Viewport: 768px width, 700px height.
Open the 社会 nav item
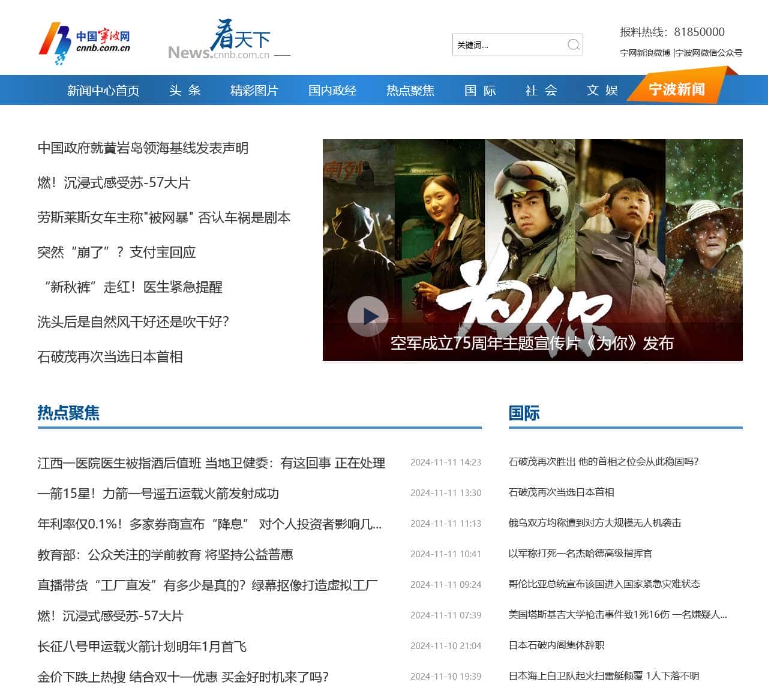point(541,91)
